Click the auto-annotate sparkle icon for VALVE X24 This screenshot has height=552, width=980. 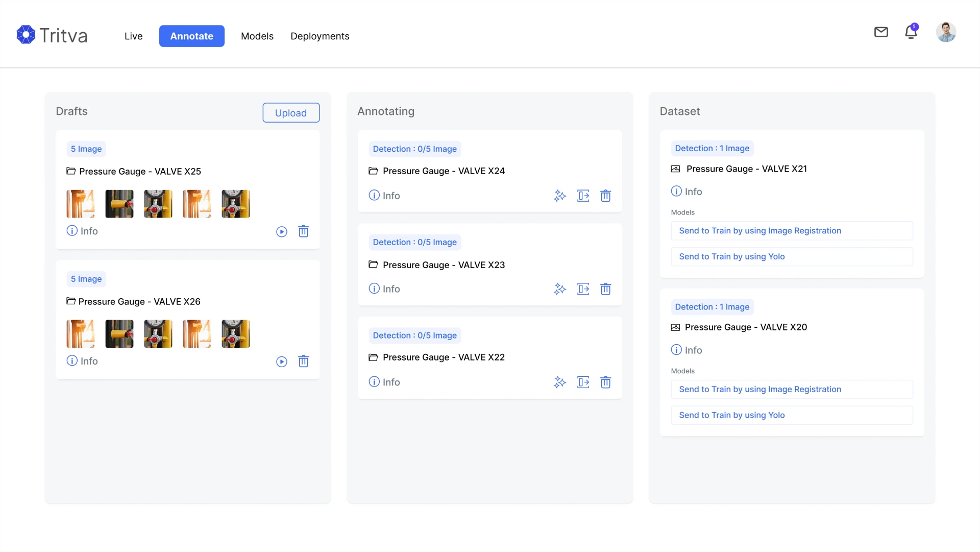(x=560, y=196)
